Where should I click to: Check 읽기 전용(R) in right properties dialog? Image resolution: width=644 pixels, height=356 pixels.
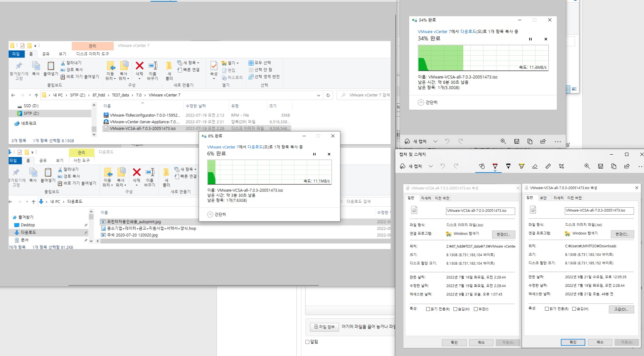[547, 309]
